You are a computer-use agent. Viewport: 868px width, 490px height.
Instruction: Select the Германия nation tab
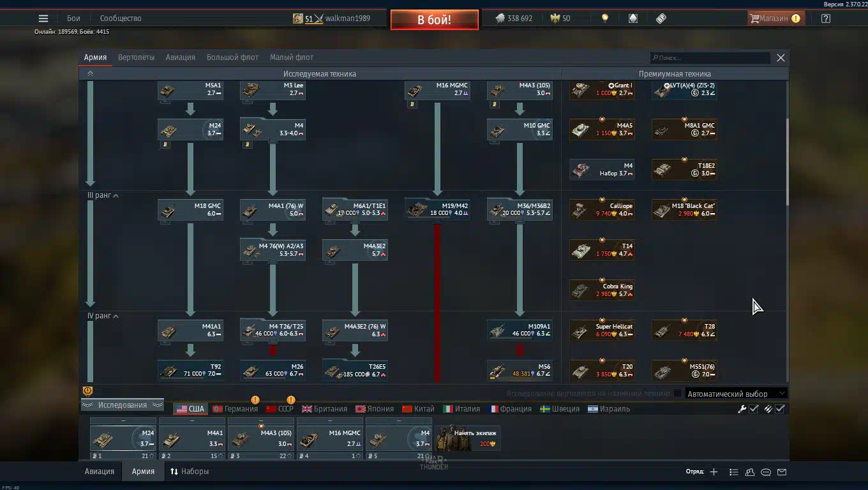[235, 409]
